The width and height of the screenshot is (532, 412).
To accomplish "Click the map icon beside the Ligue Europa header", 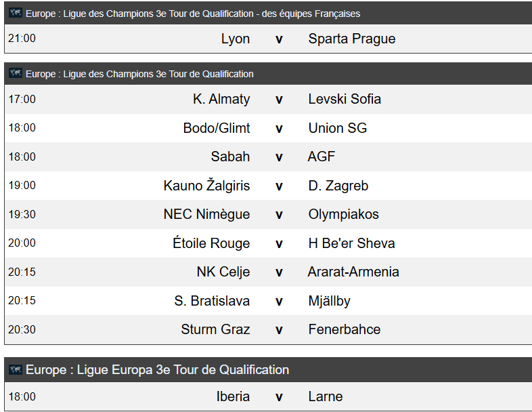I will tap(16, 369).
